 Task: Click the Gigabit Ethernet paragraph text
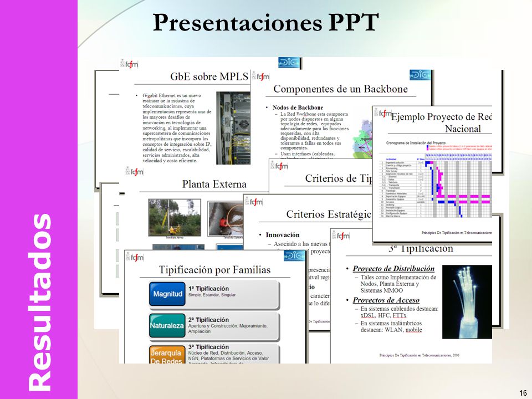(177, 128)
